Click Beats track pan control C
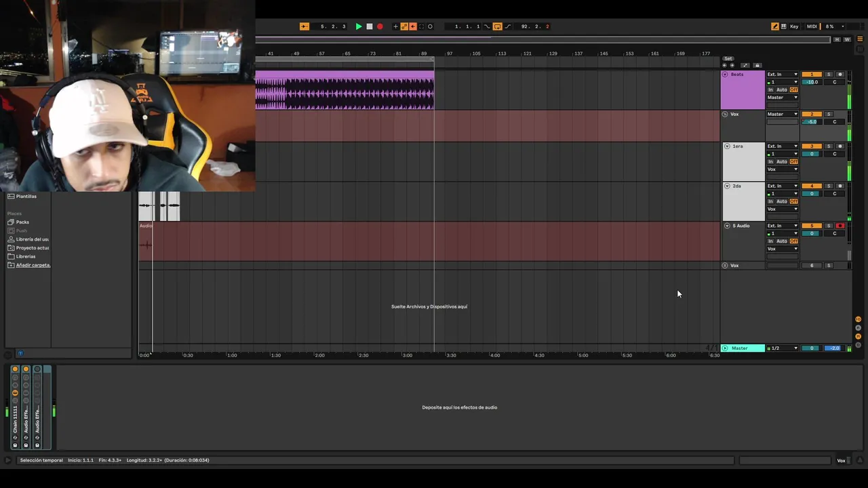The image size is (868, 488). tap(835, 82)
